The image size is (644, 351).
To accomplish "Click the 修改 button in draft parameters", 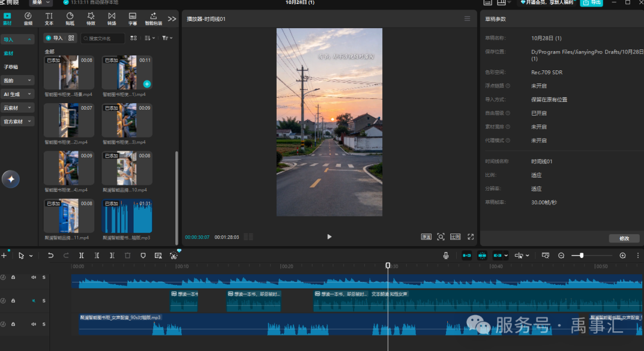I will click(624, 238).
